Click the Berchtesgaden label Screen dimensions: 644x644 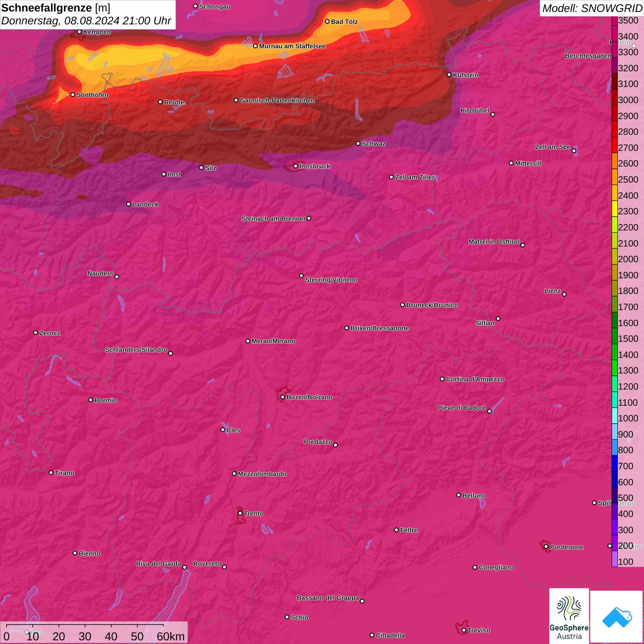(588, 56)
